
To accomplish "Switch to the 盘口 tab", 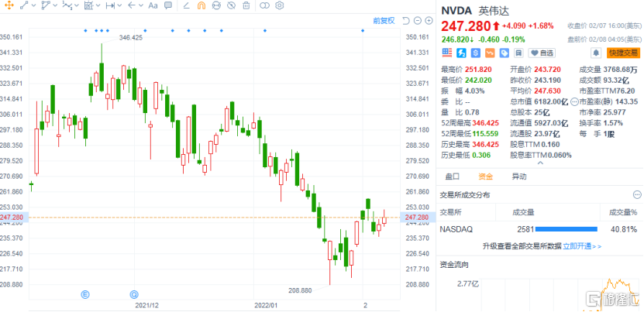I will [453, 177].
